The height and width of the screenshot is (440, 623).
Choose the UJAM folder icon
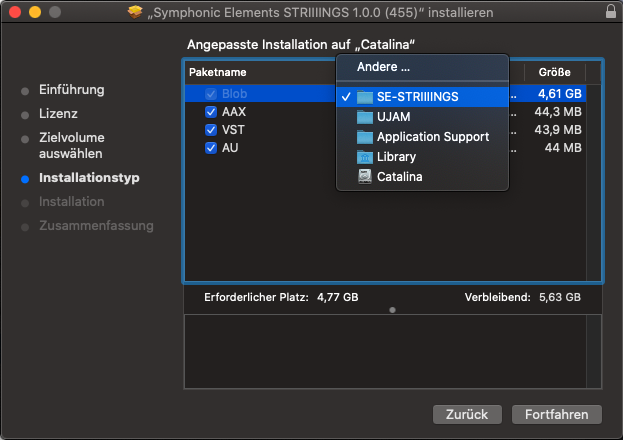(365, 117)
